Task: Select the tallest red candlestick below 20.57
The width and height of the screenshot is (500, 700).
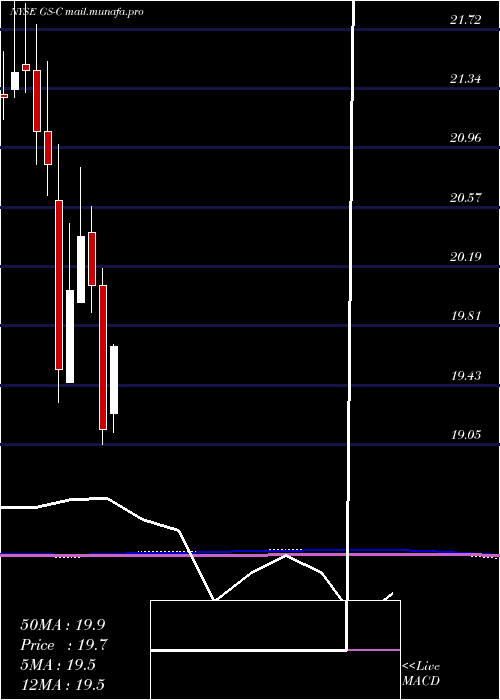Action: [59, 285]
